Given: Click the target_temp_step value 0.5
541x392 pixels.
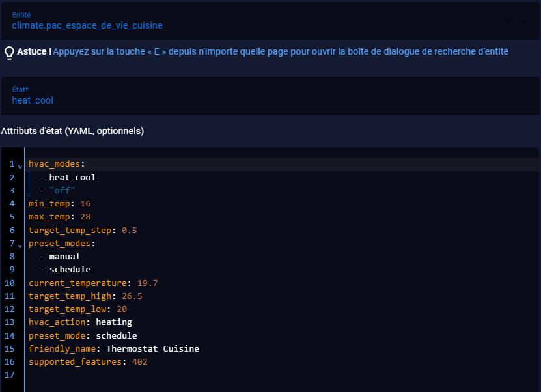Looking at the screenshot, I should [130, 230].
